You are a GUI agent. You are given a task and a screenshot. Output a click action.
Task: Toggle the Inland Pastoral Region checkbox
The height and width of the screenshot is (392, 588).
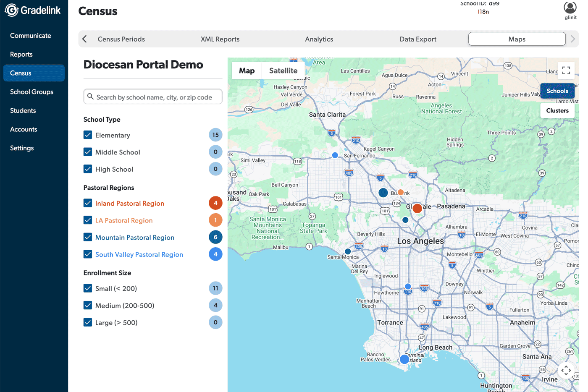(x=88, y=203)
